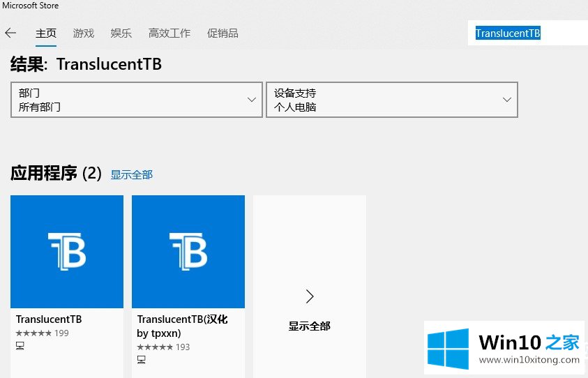Click the 193 ratings stars row
This screenshot has width=588, height=378.
[163, 347]
